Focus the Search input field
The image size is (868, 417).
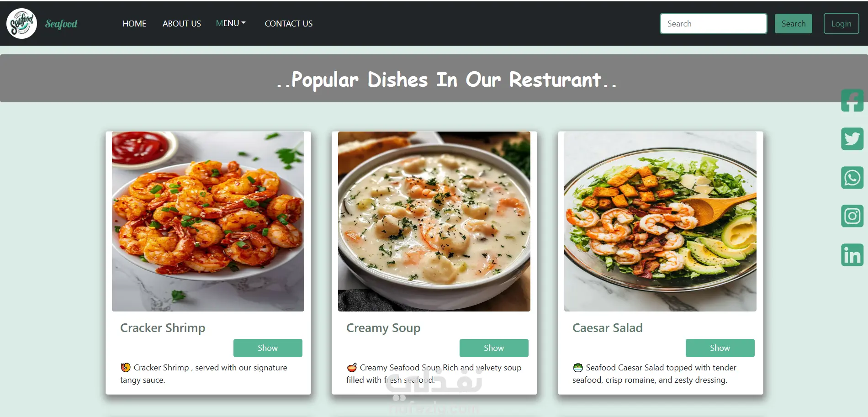click(713, 23)
